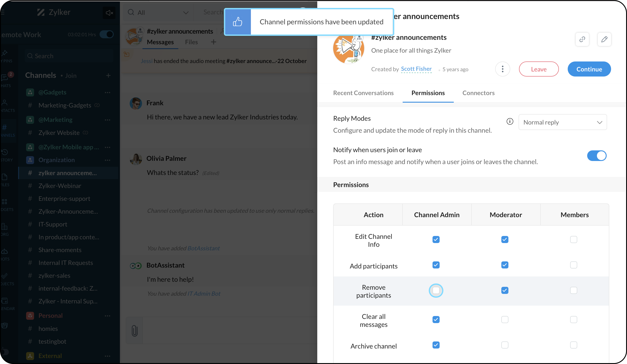Switch to the Connectors tab
This screenshot has width=627, height=364.
pyautogui.click(x=478, y=93)
